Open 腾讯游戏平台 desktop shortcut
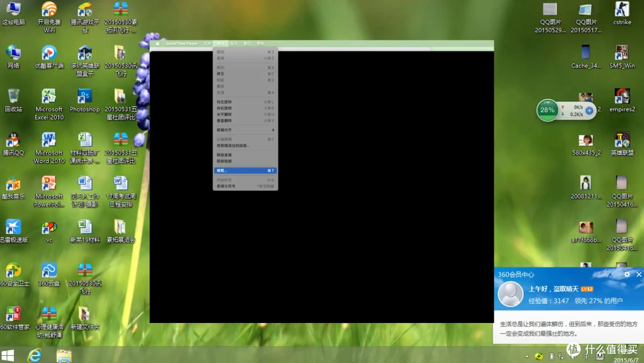This screenshot has width=644, height=363. pyautogui.click(x=85, y=17)
